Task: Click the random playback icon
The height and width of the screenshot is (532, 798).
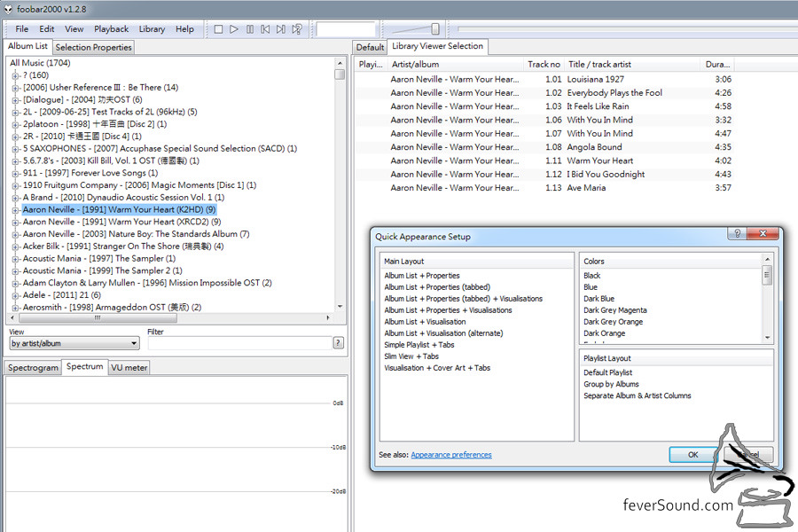Action: (297, 29)
